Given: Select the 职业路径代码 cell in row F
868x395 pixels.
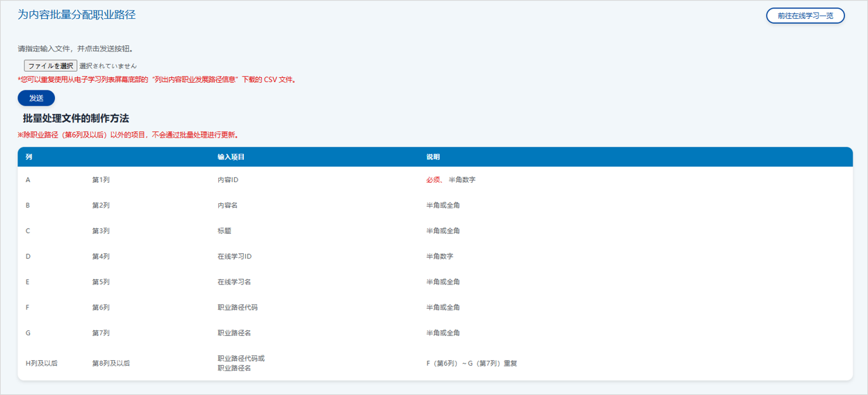Looking at the screenshot, I should tap(238, 308).
